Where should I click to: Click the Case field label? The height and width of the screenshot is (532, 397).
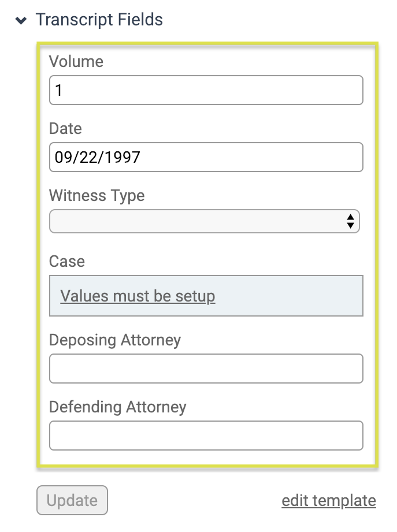click(67, 261)
